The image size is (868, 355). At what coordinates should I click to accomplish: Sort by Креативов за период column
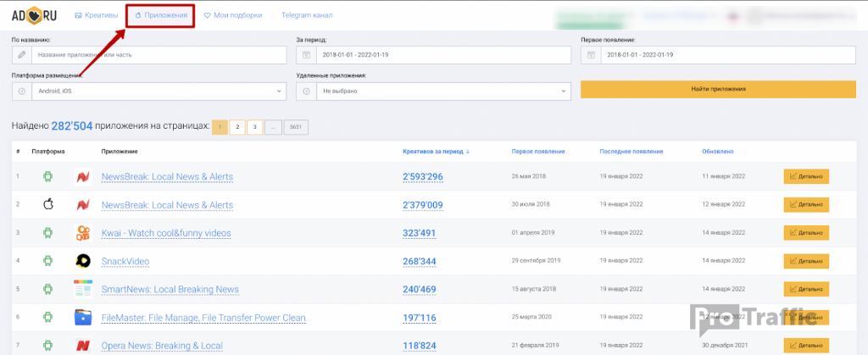[437, 152]
